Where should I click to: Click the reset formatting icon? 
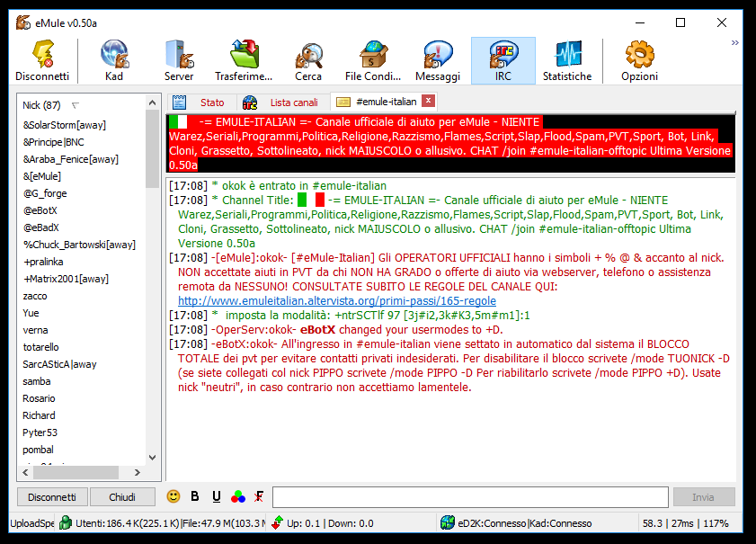point(259,496)
